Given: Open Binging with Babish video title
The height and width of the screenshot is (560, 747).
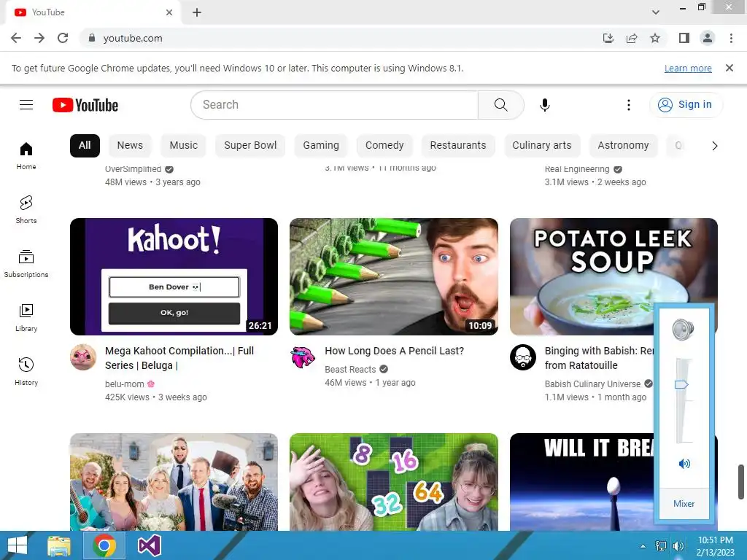Looking at the screenshot, I should (600, 358).
